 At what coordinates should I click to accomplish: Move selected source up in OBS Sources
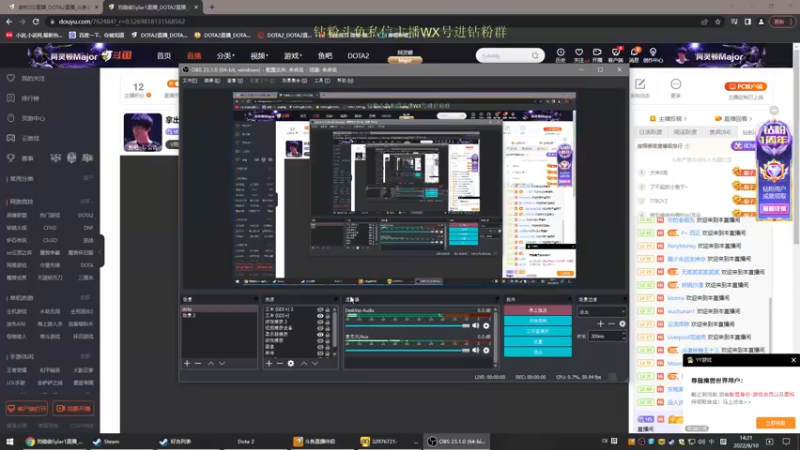[304, 363]
